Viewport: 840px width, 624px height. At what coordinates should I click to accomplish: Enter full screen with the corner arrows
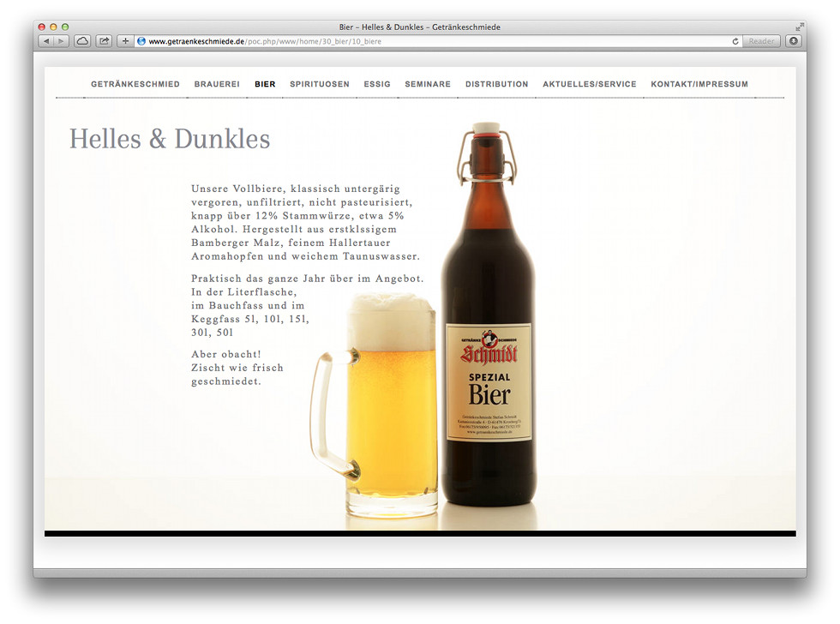(x=799, y=27)
